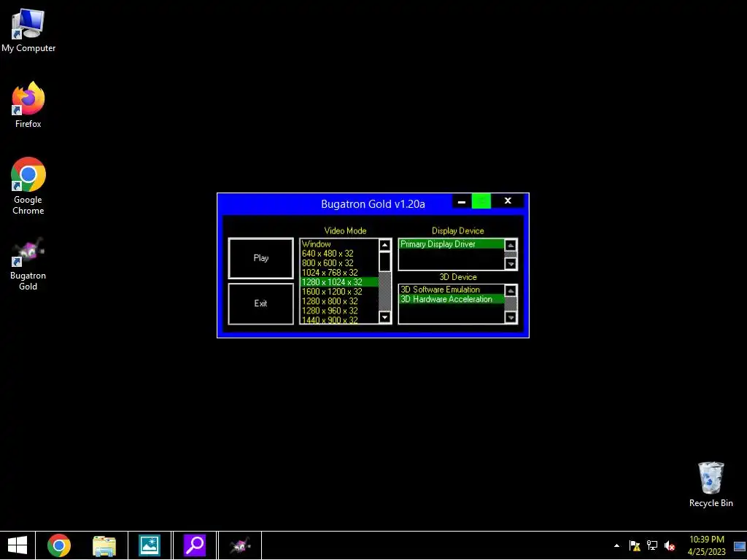Screen dimensions: 747x560
Task: Select Primary Display Driver
Action: (x=451, y=244)
